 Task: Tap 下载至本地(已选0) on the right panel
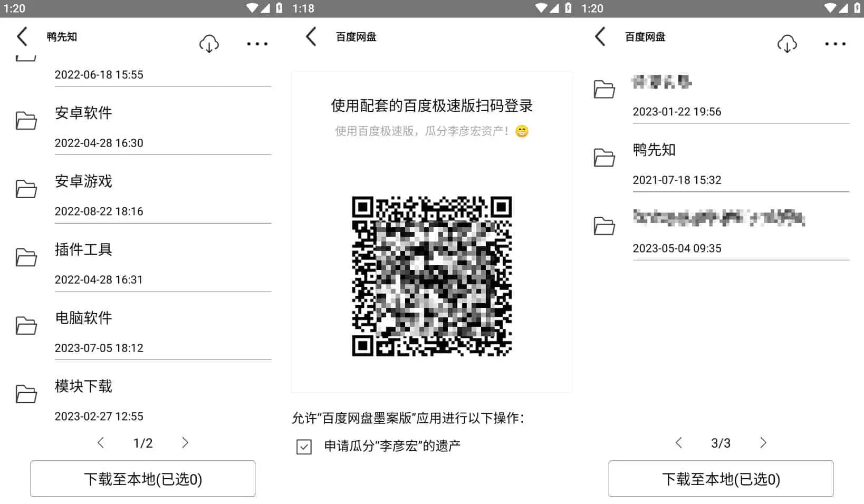[x=721, y=479]
